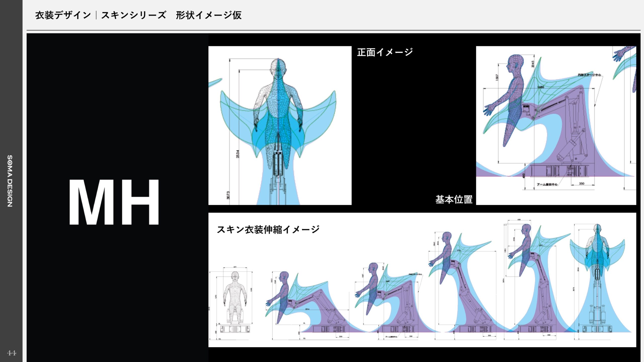The width and height of the screenshot is (644, 362).
Task: Click the スキン衣装伸縮イメージ caption
Action: click(268, 230)
